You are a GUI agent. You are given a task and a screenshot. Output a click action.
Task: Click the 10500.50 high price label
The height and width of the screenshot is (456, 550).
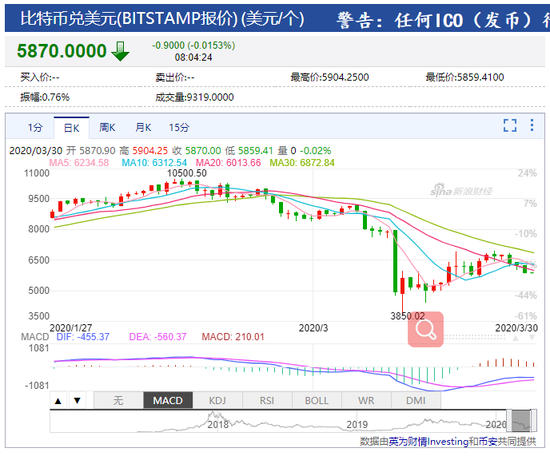point(187,173)
